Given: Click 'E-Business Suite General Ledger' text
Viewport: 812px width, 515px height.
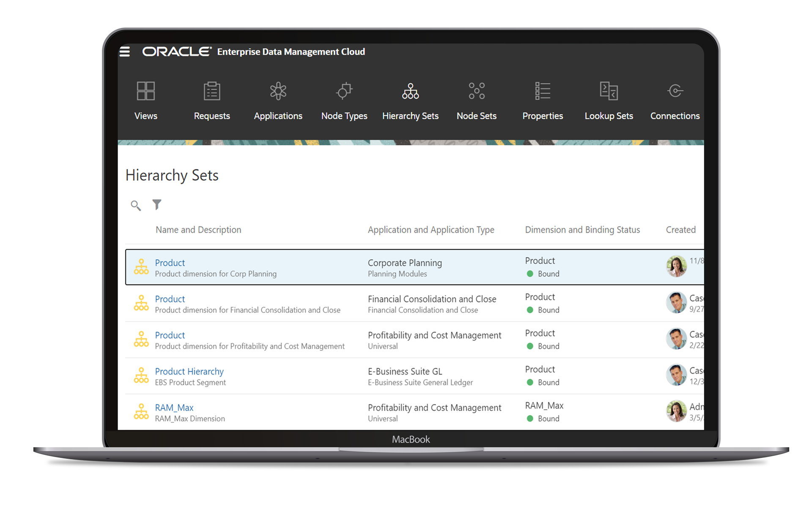Looking at the screenshot, I should [x=420, y=383].
